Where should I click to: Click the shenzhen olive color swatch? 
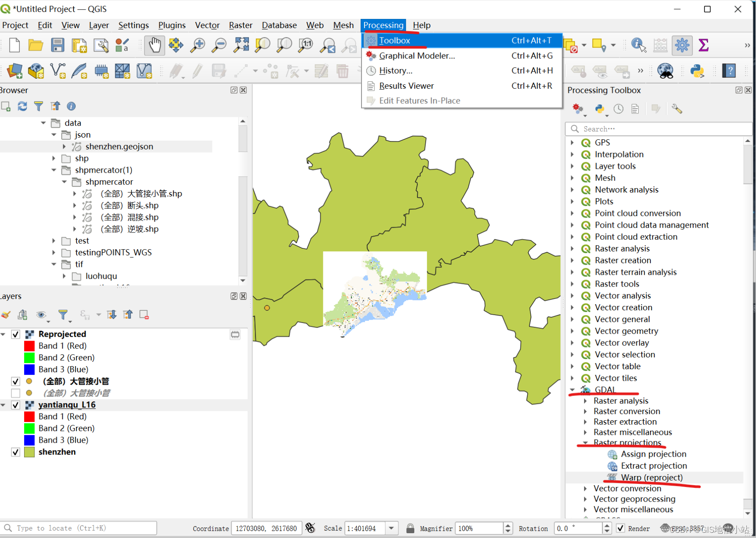pos(29,452)
